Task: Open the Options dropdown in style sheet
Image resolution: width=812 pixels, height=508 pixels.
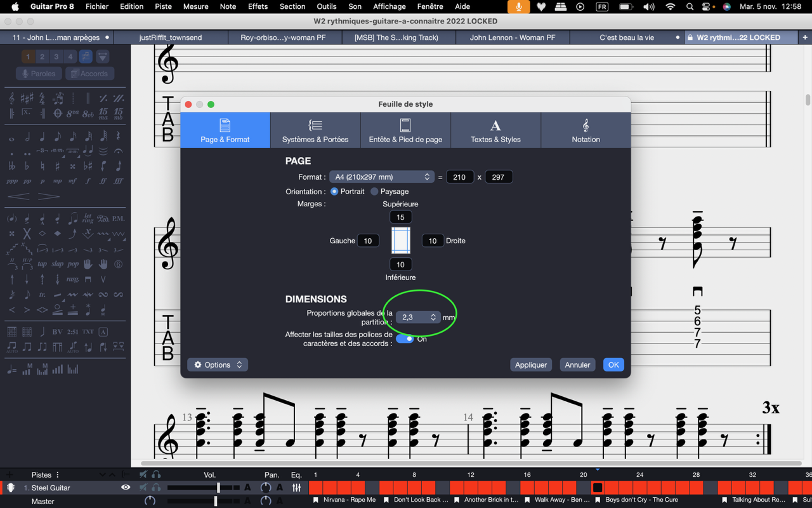Action: pos(218,364)
